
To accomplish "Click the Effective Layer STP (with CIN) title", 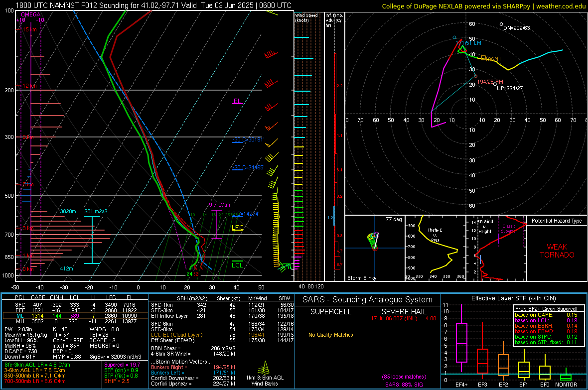I will 513,298.
